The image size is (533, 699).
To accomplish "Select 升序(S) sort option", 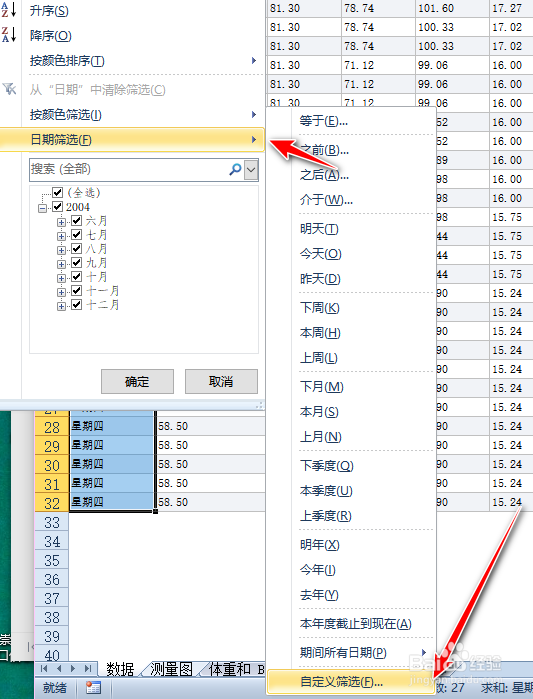I will tap(132, 11).
